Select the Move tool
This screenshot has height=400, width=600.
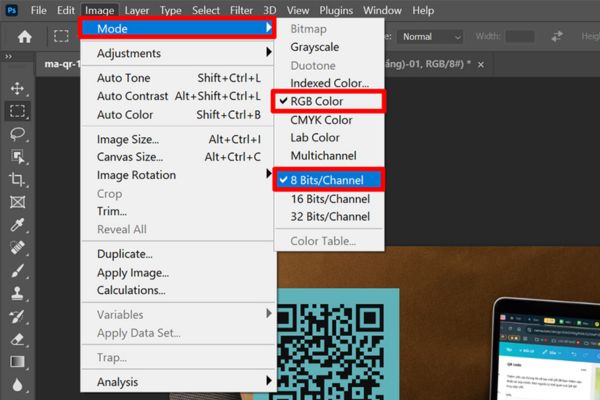(x=17, y=88)
